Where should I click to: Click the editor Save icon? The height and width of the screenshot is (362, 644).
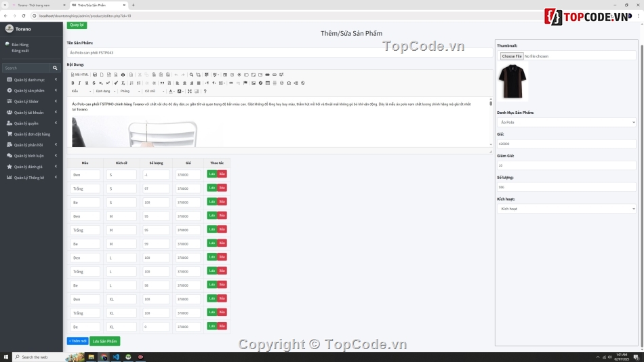tap(95, 75)
